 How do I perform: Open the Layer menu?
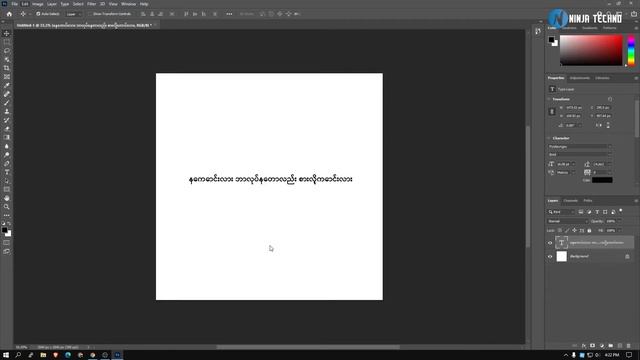52,4
